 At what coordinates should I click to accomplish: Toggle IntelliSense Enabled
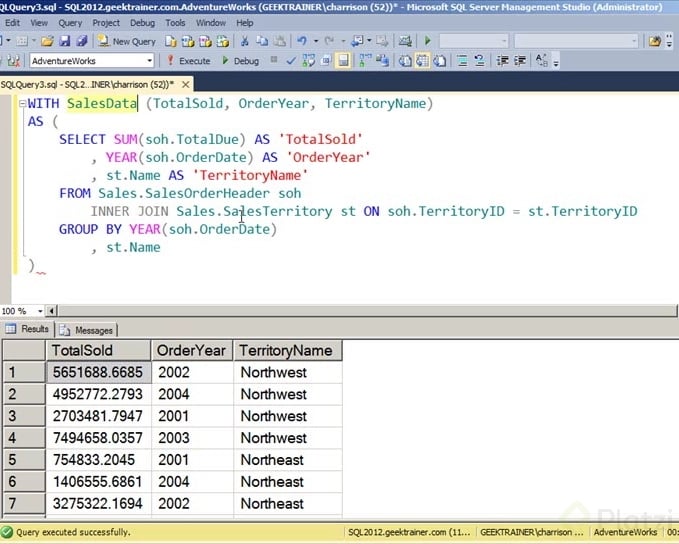(x=343, y=61)
